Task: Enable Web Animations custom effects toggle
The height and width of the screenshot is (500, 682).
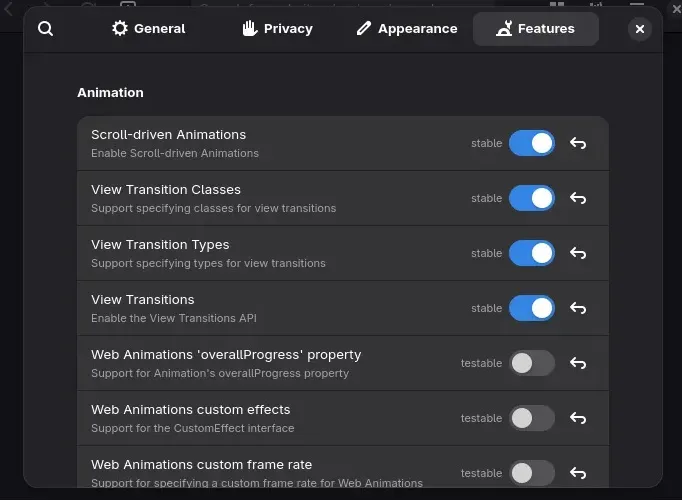Action: tap(532, 418)
